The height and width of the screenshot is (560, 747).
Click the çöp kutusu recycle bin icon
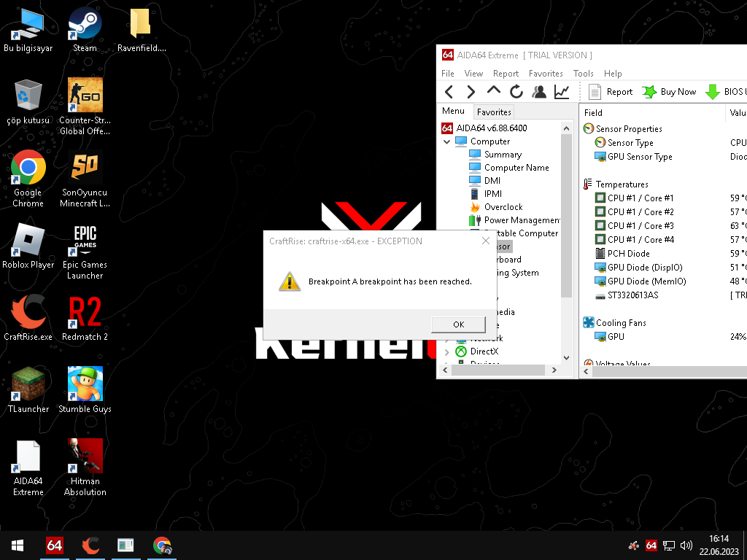coord(28,102)
